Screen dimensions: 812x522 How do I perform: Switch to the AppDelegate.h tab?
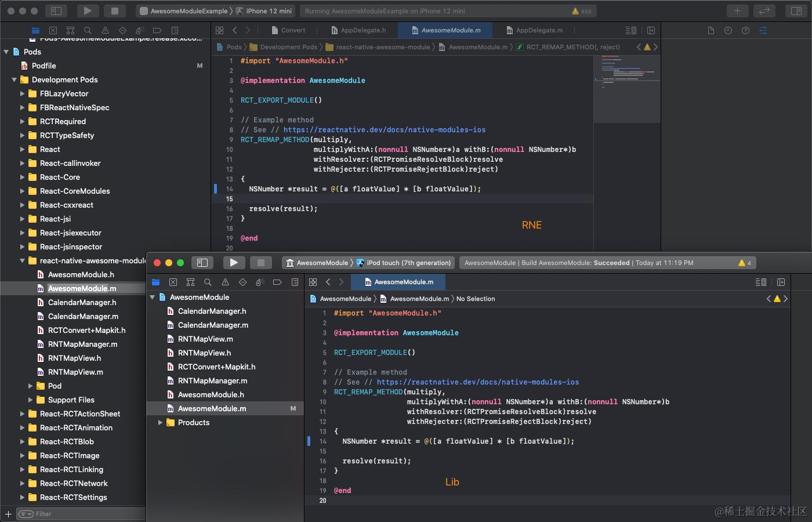[358, 30]
